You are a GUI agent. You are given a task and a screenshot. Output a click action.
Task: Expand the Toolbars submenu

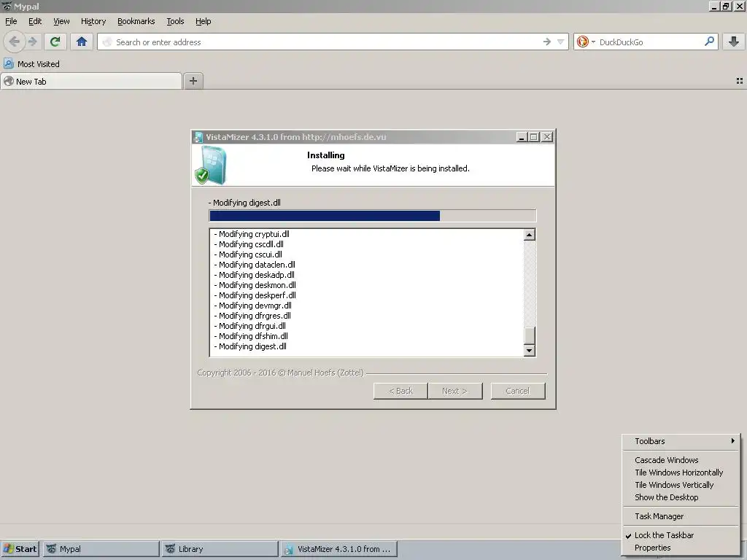[x=681, y=441]
